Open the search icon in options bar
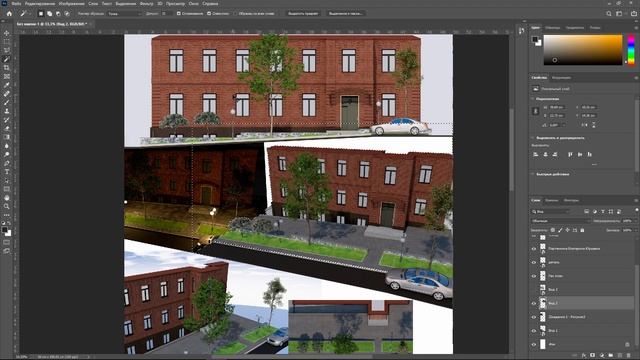640x360 pixels. click(x=609, y=13)
